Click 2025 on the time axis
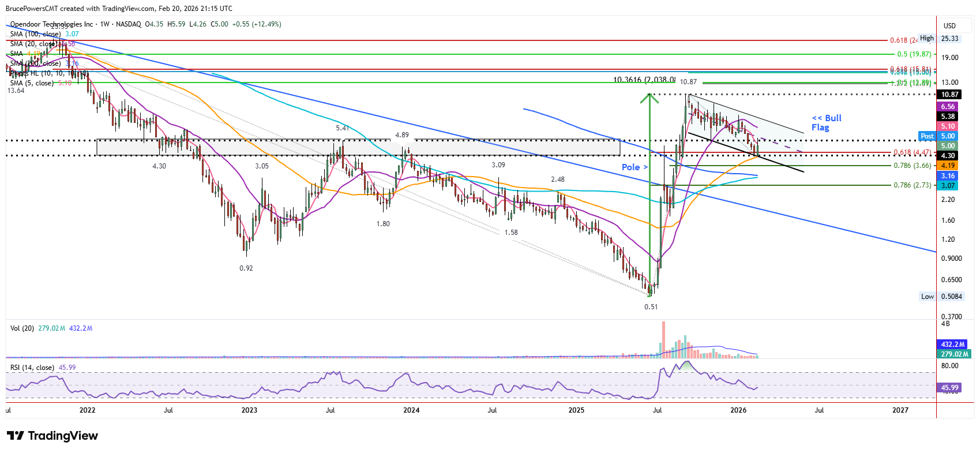The image size is (980, 453). [x=576, y=410]
